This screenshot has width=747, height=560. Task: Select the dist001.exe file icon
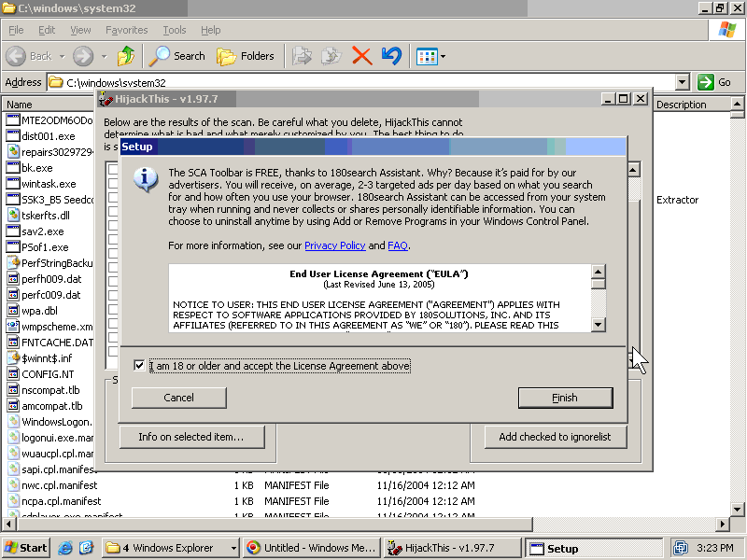[x=13, y=136]
